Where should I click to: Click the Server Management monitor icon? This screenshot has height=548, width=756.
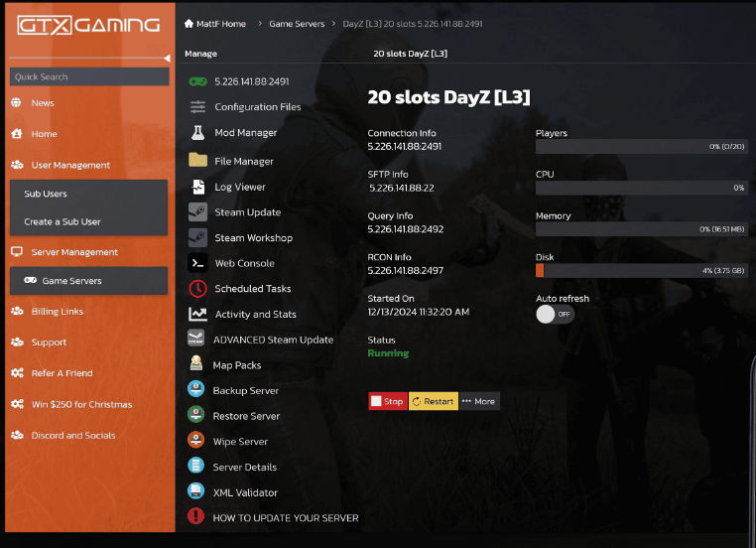pyautogui.click(x=17, y=252)
